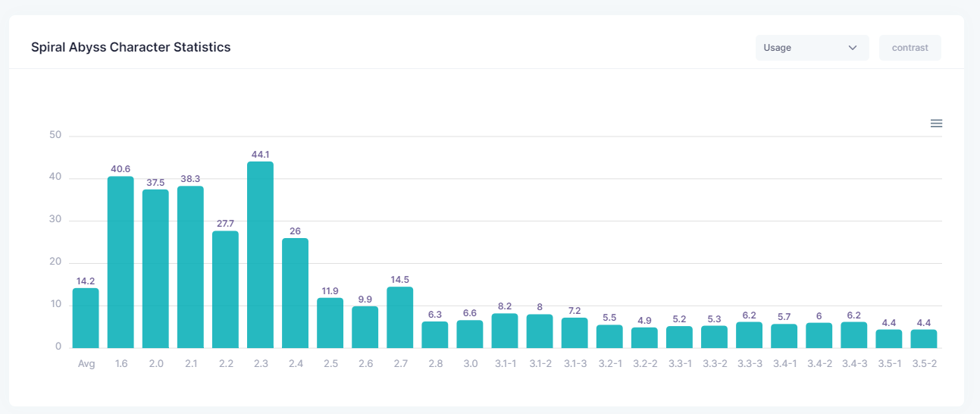Click the 2.8 version bar

tap(434, 334)
